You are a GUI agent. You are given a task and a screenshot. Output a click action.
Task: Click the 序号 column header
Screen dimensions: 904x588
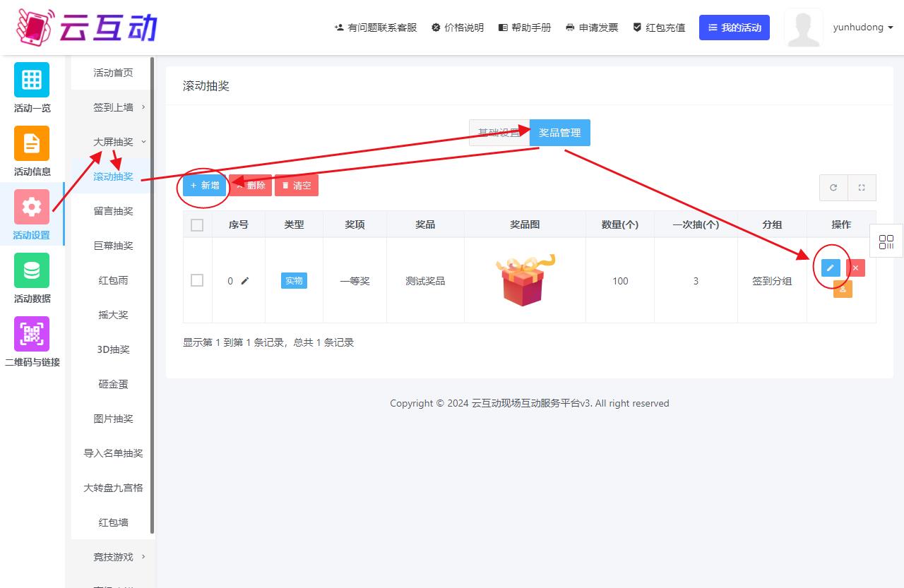click(239, 224)
